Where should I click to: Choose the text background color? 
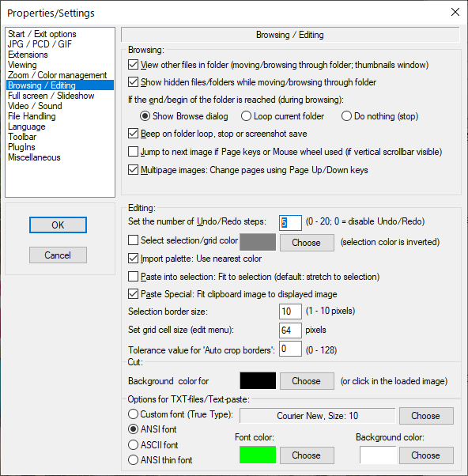coord(426,455)
